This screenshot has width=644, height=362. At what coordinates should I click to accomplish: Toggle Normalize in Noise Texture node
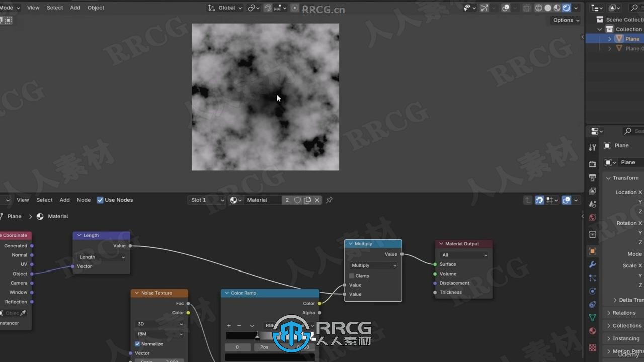(x=137, y=344)
